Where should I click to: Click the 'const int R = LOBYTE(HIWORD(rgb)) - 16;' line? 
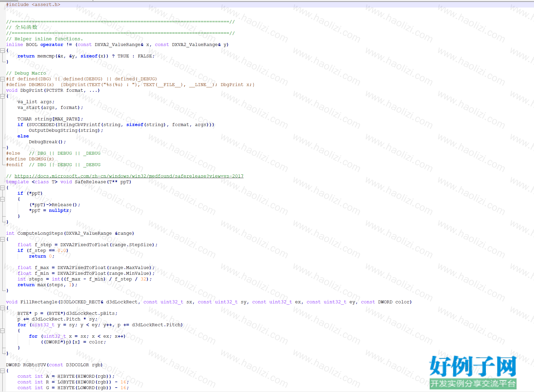tap(73, 382)
